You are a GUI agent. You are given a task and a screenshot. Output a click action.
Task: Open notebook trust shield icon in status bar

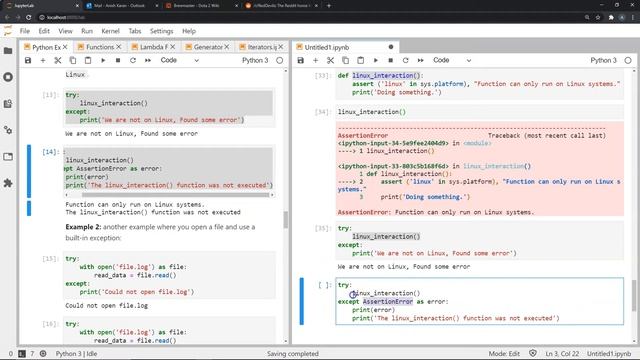coord(533,353)
